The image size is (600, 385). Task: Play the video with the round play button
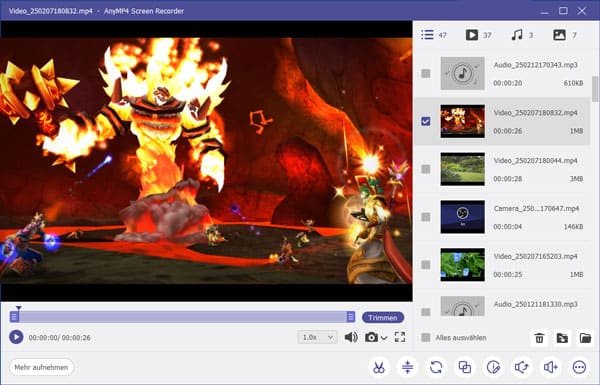click(16, 337)
